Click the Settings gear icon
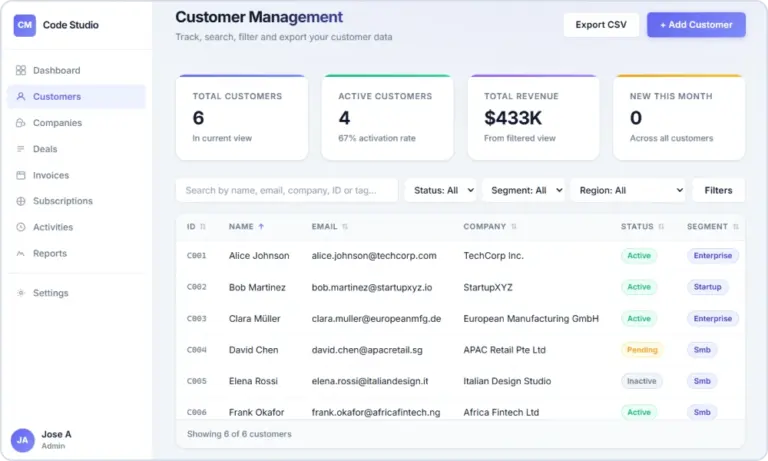 [21, 293]
